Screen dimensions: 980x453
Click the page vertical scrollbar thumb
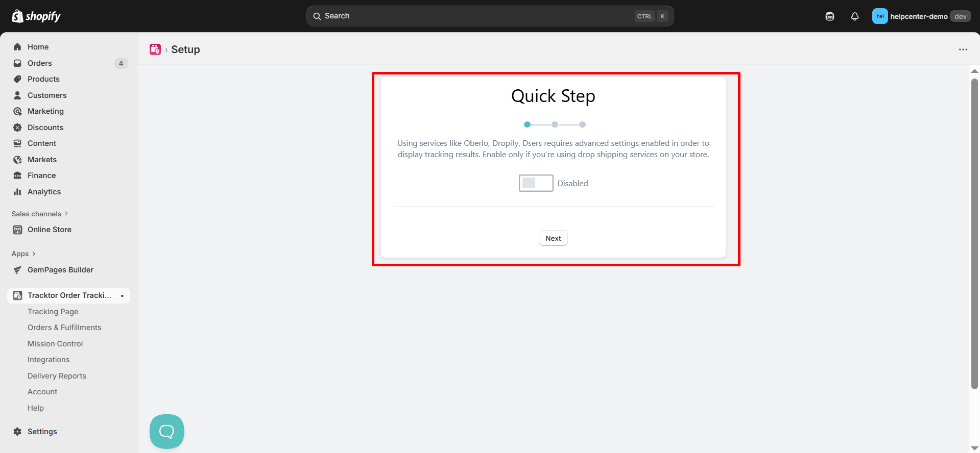click(x=974, y=234)
